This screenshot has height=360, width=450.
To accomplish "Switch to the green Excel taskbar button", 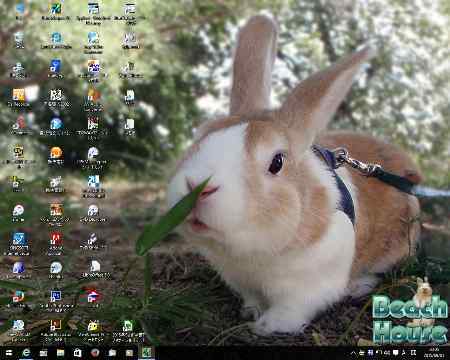I will click(147, 353).
